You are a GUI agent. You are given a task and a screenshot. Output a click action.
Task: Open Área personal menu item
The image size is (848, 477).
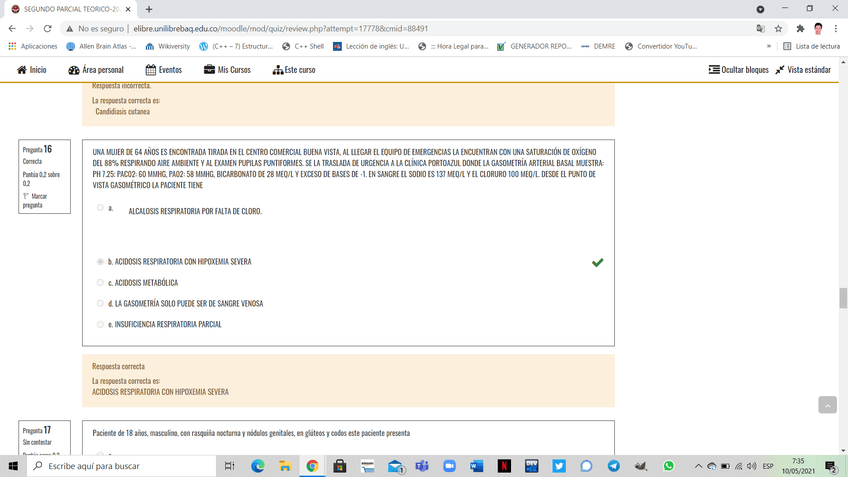[96, 70]
